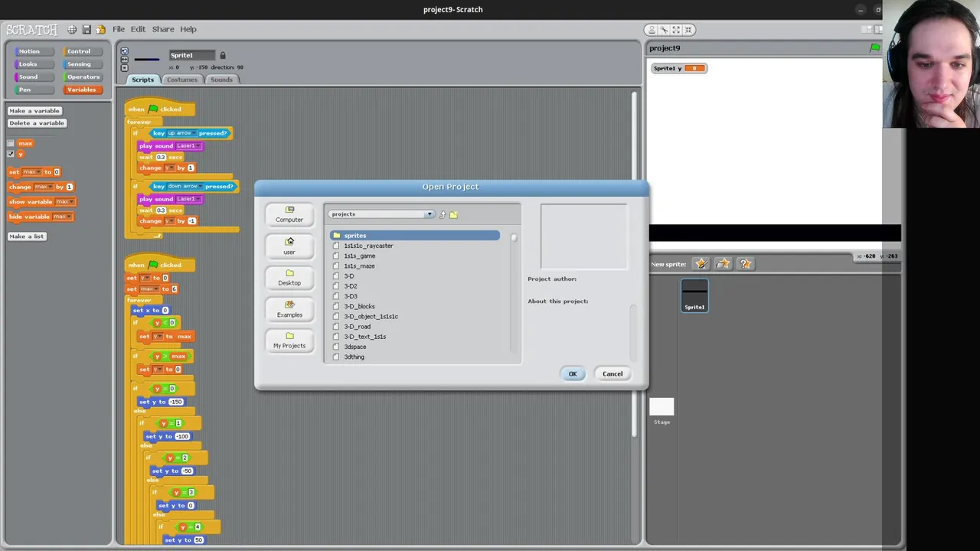Open the Share menu
Image resolution: width=980 pixels, height=551 pixels.
163,29
